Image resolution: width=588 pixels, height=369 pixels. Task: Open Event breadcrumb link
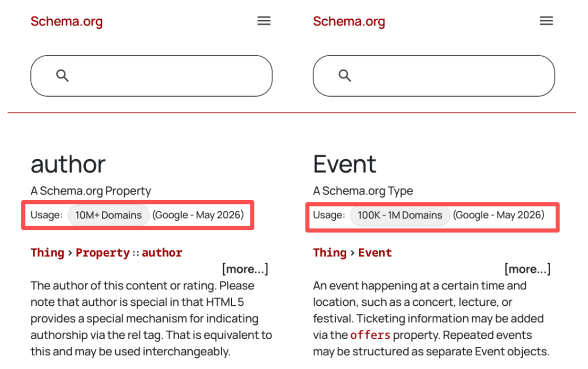point(375,253)
